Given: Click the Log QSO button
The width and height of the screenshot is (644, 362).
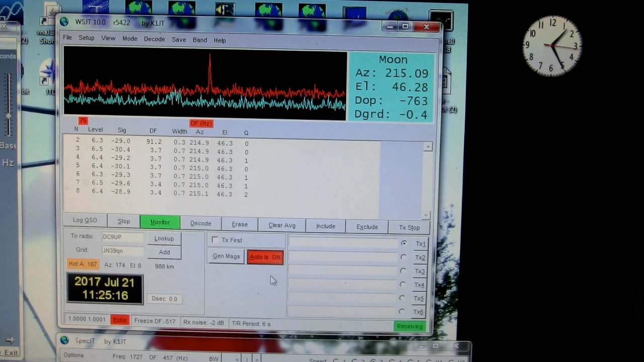Looking at the screenshot, I should coord(85,220).
